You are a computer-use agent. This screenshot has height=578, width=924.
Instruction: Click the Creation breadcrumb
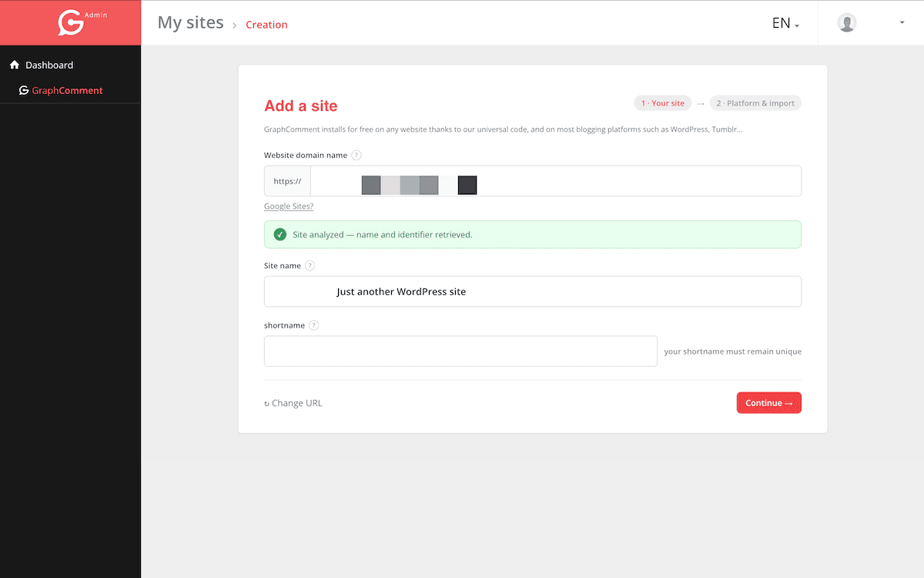(x=266, y=25)
